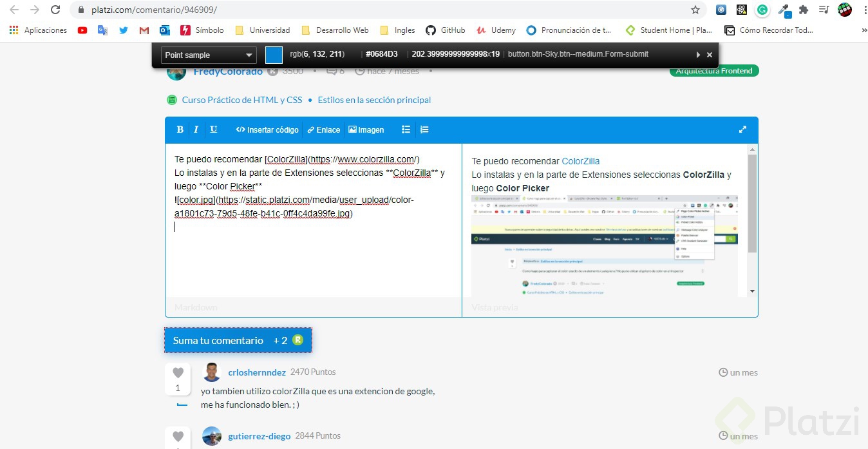Insert a code block with Insertar código
The height and width of the screenshot is (449, 868).
point(267,129)
